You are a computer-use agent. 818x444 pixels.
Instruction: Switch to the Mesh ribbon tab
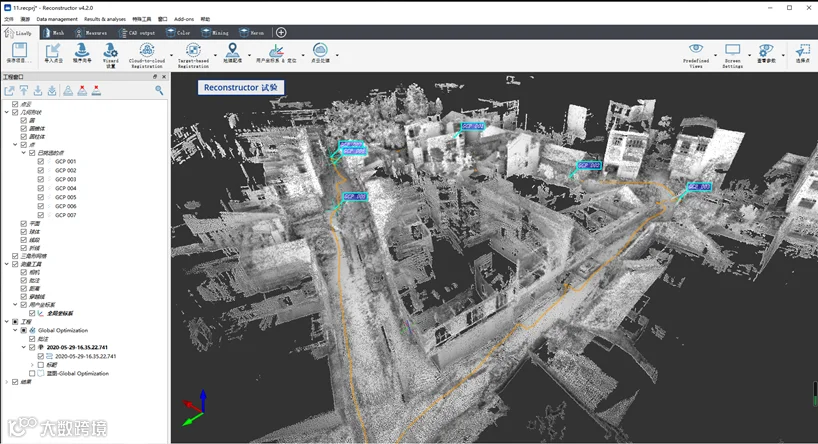(52, 32)
